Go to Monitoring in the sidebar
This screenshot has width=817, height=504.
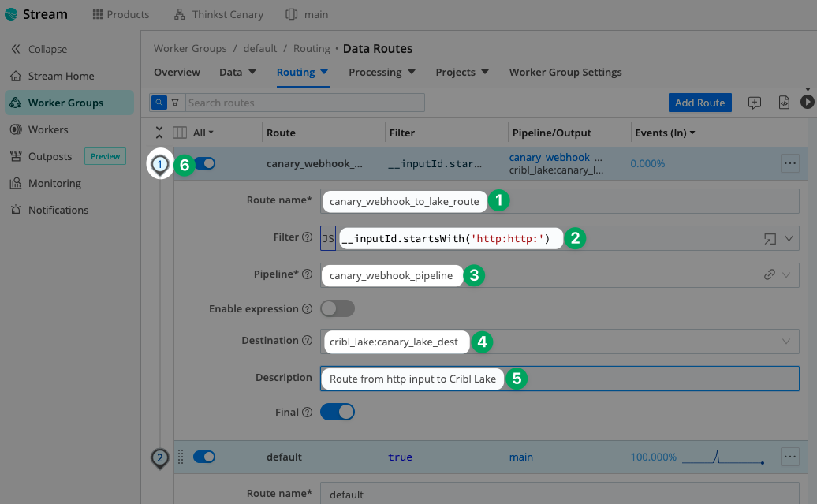[x=54, y=183]
